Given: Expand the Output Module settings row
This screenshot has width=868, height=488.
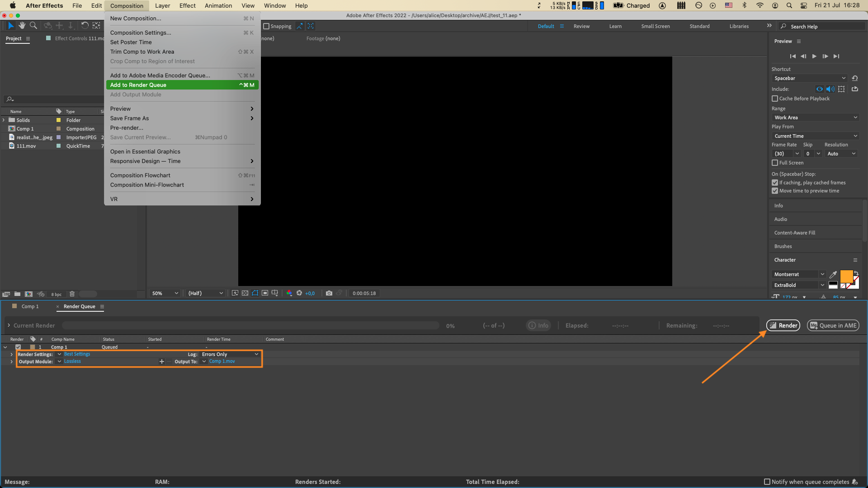Looking at the screenshot, I should (x=12, y=361).
